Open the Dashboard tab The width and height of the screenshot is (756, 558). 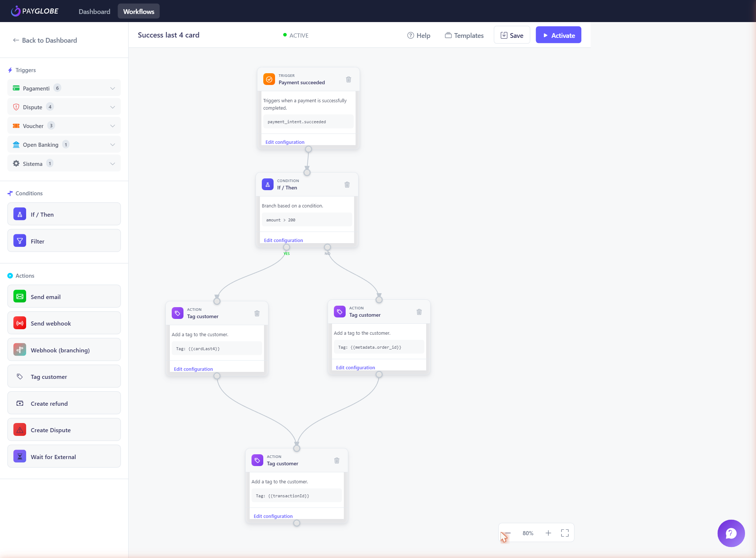(x=94, y=11)
